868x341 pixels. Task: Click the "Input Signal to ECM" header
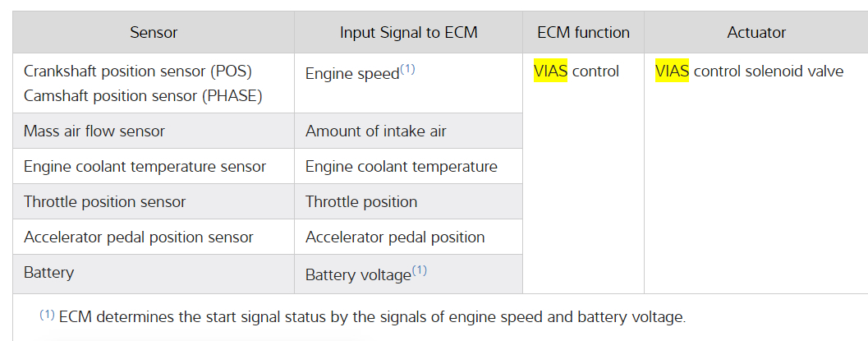pyautogui.click(x=408, y=33)
